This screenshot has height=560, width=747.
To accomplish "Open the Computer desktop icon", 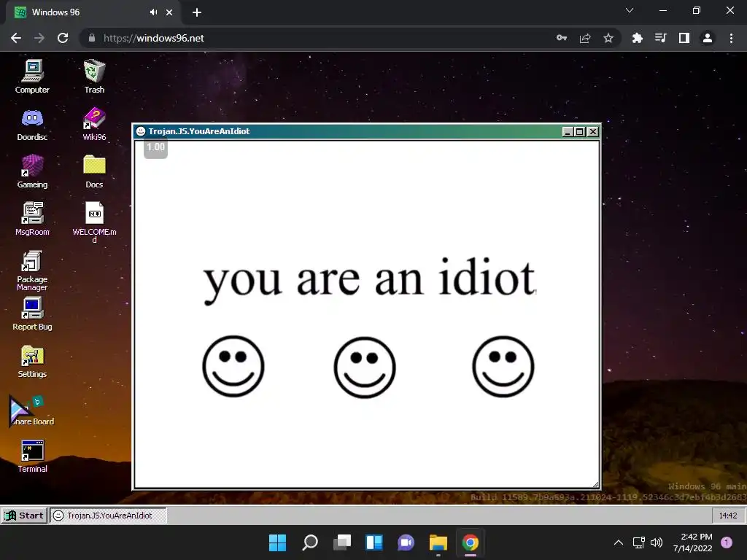I will [x=32, y=76].
